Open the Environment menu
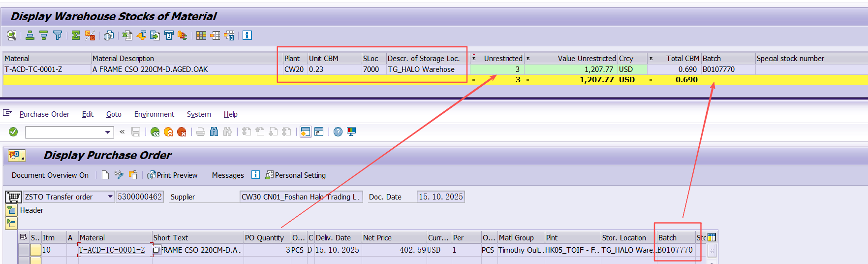 154,114
